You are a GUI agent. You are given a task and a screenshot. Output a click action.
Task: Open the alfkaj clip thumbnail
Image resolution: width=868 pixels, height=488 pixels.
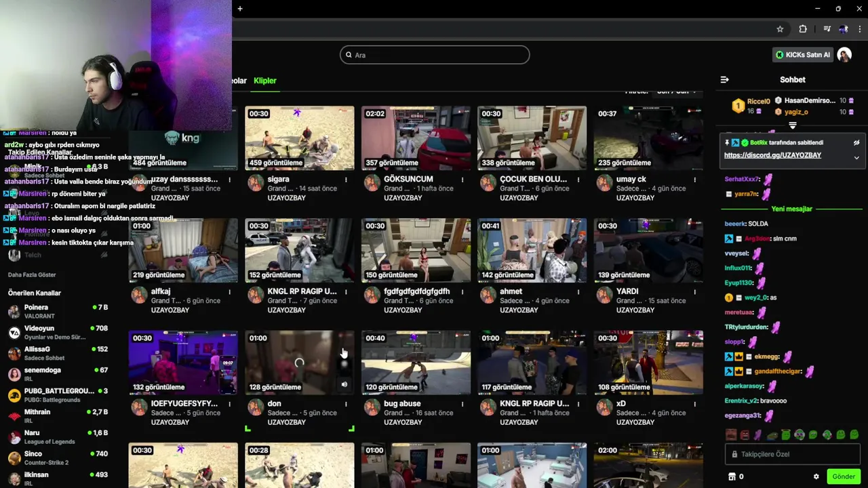pyautogui.click(x=183, y=250)
